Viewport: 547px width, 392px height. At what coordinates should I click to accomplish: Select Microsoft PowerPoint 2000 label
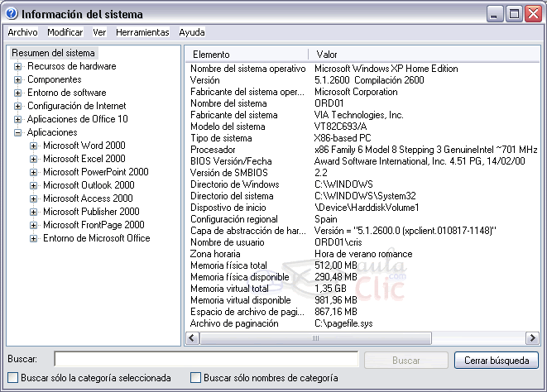click(x=96, y=172)
